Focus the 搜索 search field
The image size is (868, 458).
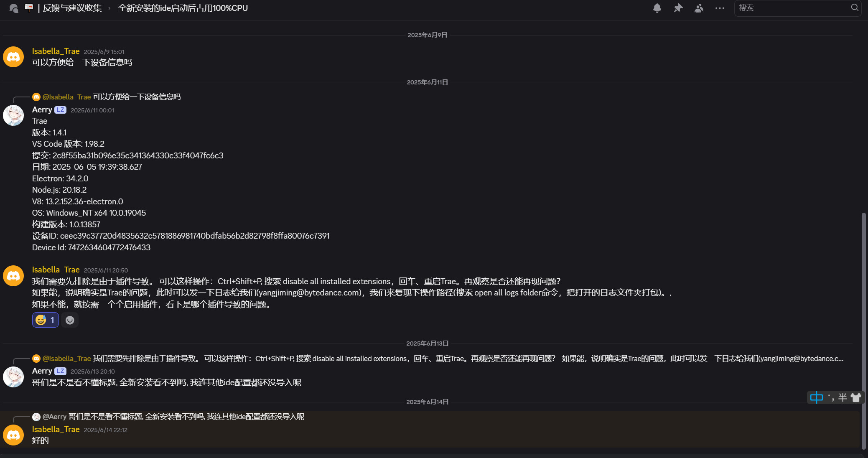click(797, 8)
